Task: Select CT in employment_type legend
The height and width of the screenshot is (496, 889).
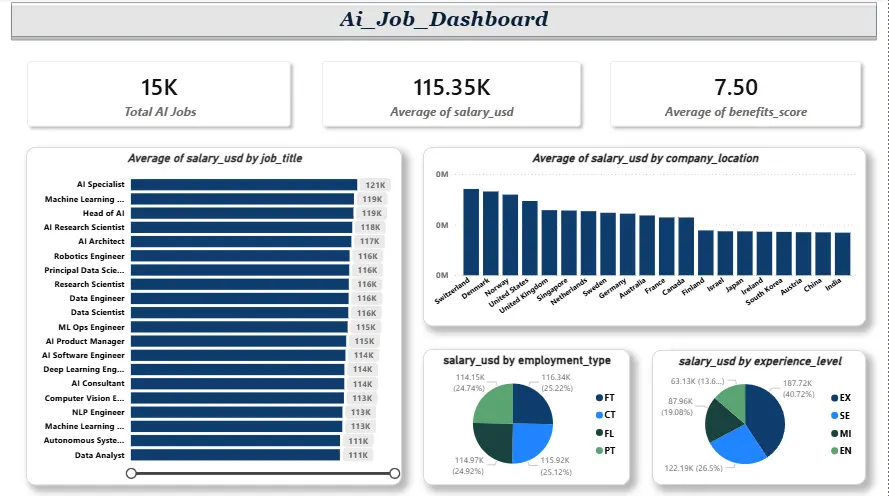Action: coord(605,415)
